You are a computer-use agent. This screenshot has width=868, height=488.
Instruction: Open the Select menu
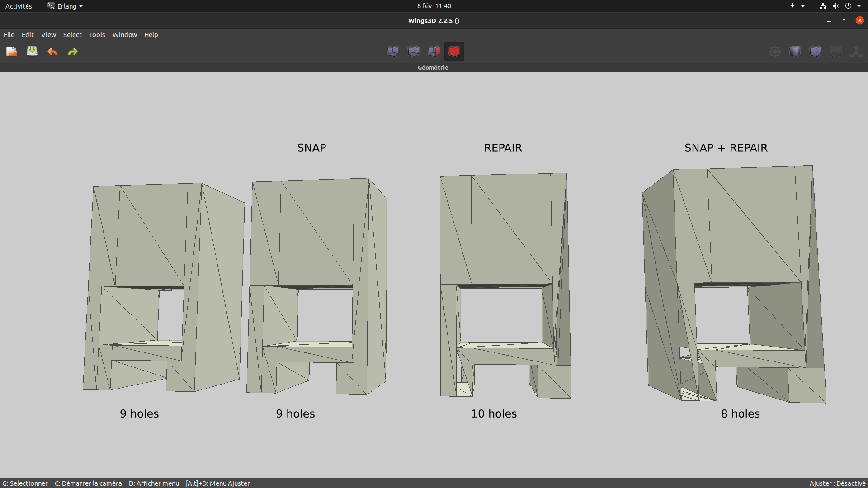(x=72, y=34)
